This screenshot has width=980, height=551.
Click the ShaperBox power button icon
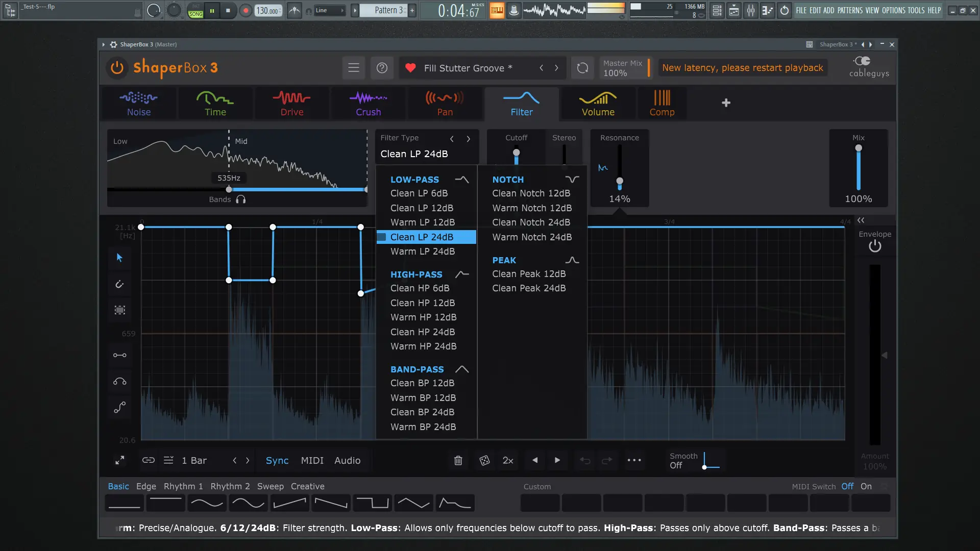[117, 68]
